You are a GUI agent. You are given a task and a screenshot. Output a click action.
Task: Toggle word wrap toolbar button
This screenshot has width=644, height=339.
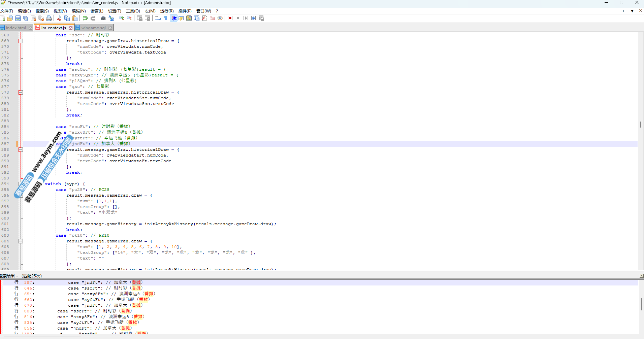pos(158,18)
